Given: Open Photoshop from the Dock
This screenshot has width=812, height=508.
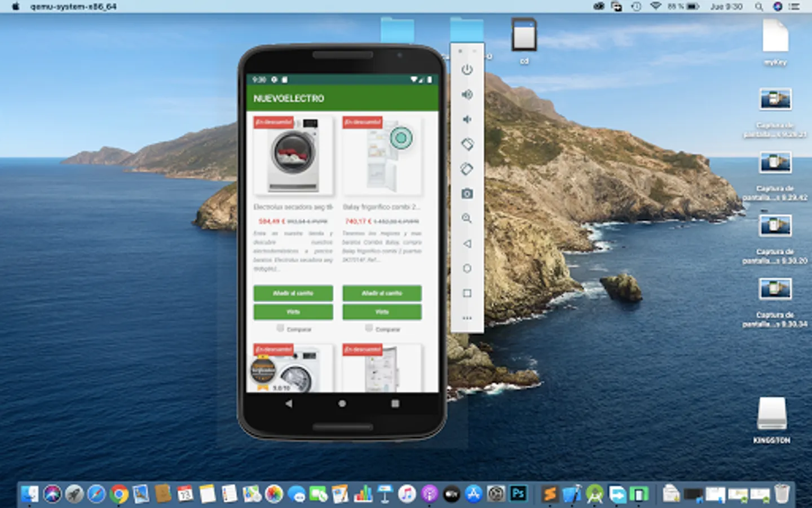Looking at the screenshot, I should tap(518, 494).
